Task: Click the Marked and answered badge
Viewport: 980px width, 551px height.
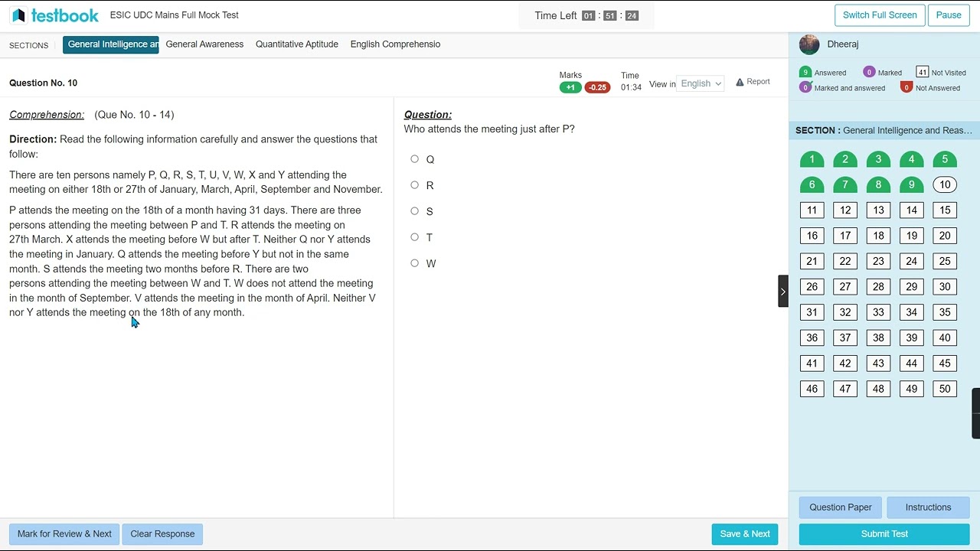Action: coord(805,87)
